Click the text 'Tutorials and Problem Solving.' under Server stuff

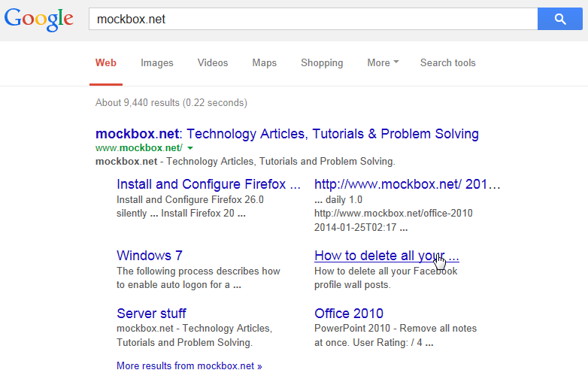click(184, 343)
